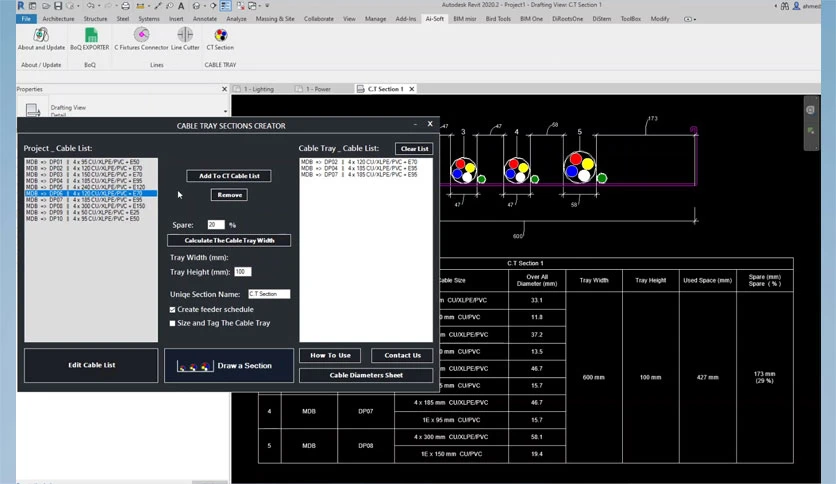Click the Add To CT Cable List button

[x=229, y=176]
